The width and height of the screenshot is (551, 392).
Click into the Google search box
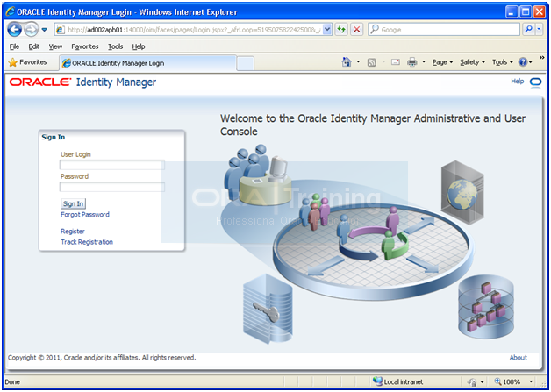[x=444, y=30]
